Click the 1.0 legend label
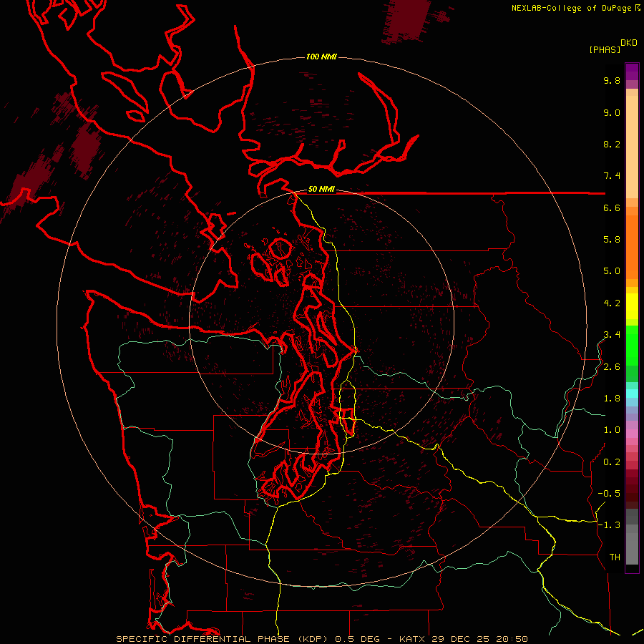The width and height of the screenshot is (644, 644). (612, 430)
